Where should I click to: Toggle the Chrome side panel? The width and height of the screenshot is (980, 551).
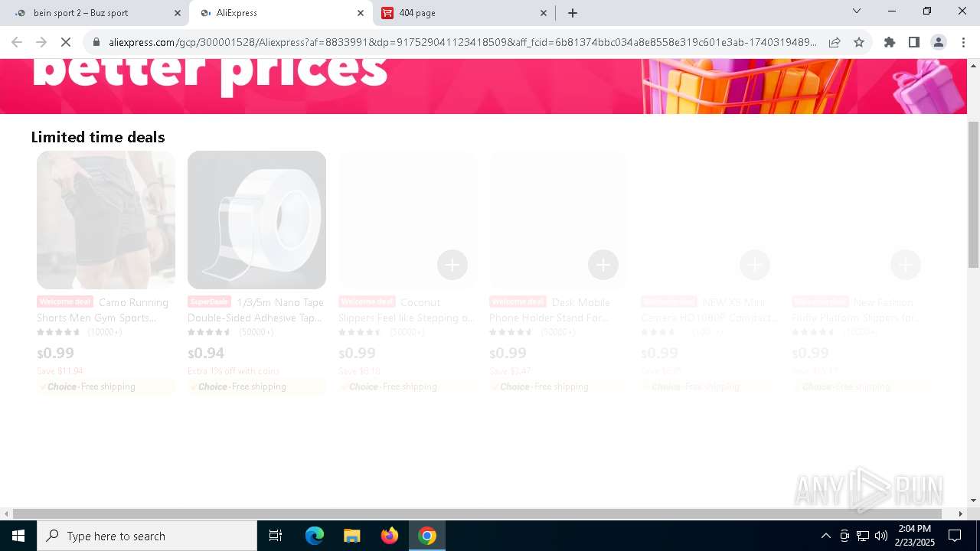[914, 42]
